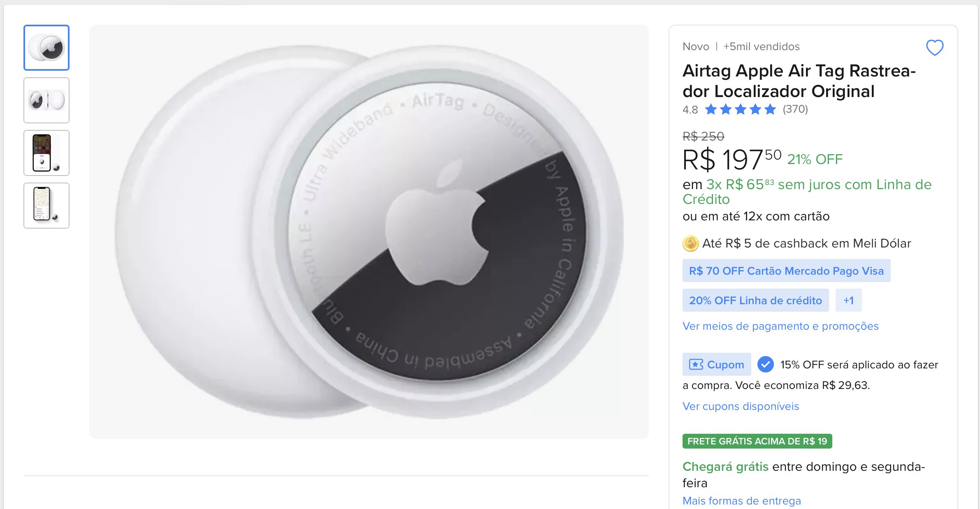Open Ver cupons disponíveis link
Image resolution: width=980 pixels, height=509 pixels.
741,406
